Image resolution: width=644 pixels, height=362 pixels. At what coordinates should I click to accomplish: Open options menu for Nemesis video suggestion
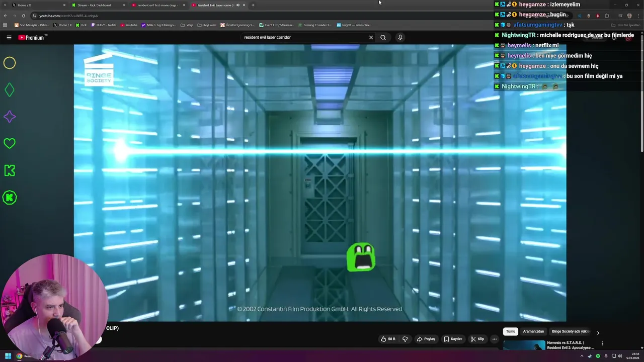[602, 343]
